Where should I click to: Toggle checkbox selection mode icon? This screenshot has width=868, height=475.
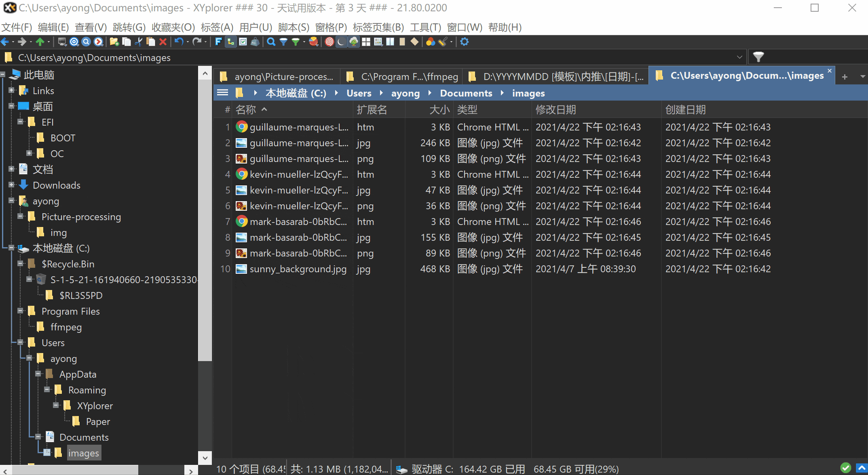(x=243, y=42)
